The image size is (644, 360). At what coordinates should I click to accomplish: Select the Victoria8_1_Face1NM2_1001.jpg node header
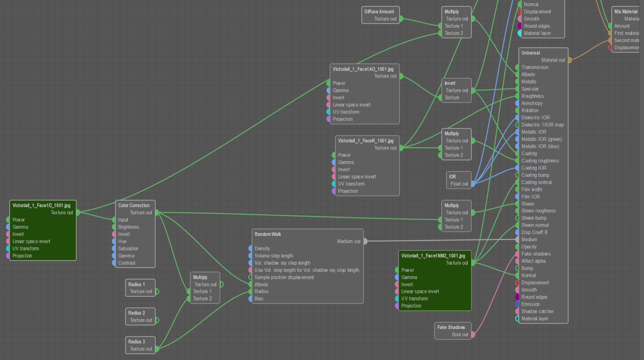pos(433,256)
